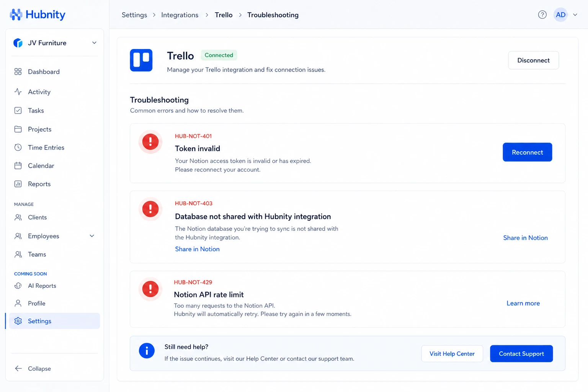Click the Profile person icon
Image resolution: width=588 pixels, height=392 pixels.
click(18, 303)
